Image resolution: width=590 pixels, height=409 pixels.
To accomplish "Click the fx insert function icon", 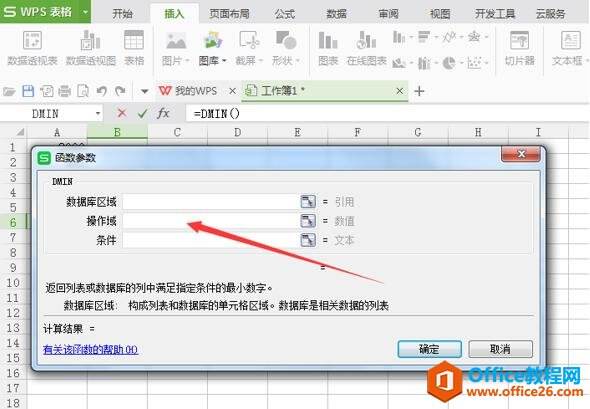I will coord(163,113).
